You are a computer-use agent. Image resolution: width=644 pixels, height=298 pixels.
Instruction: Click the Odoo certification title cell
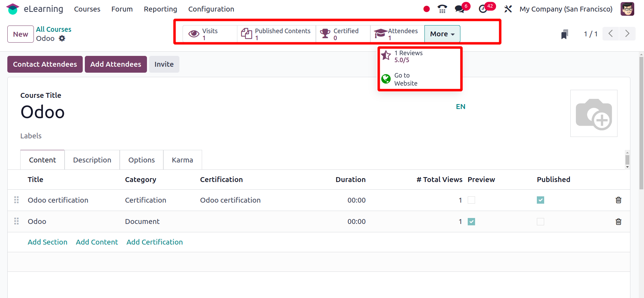pos(58,200)
